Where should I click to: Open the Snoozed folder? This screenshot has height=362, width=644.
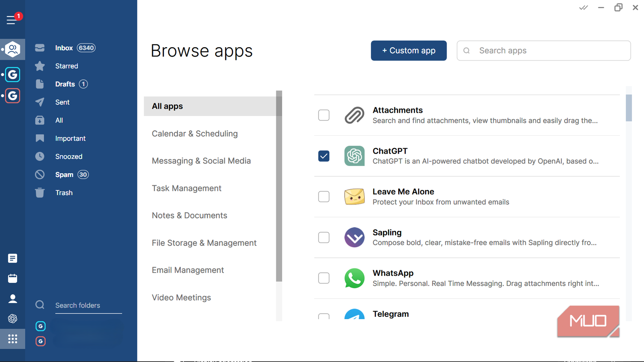click(x=68, y=156)
